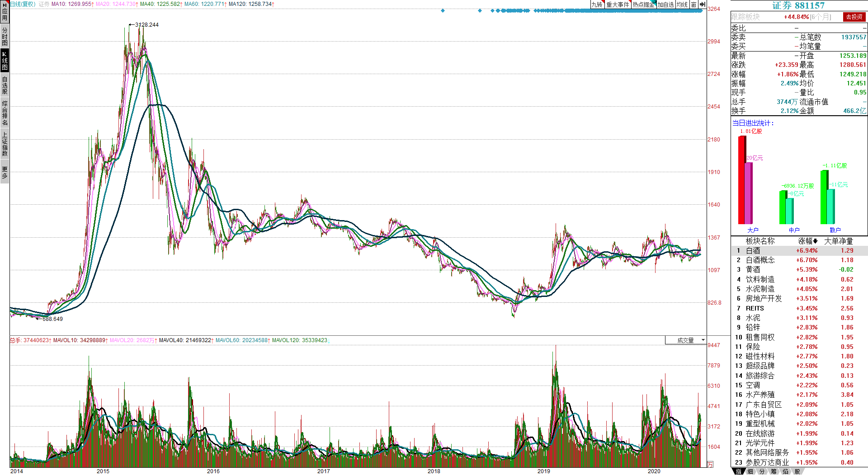Click the MA20 value label
868x475 pixels.
(117, 4)
